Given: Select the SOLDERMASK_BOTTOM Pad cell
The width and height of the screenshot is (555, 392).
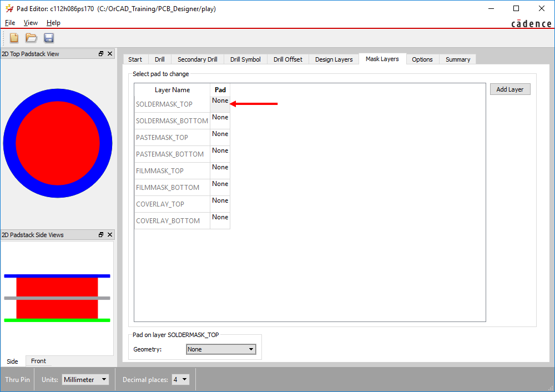Looking at the screenshot, I should (x=220, y=120).
